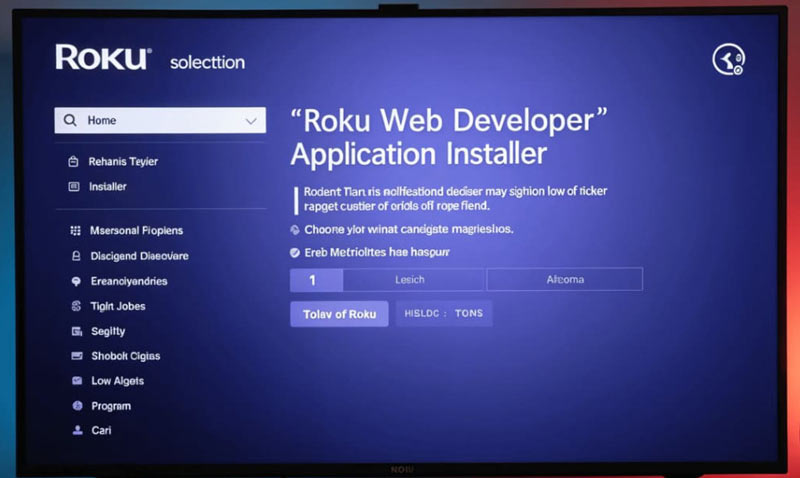Open the Shobolt Cigias sidebar entry
Viewport: 800px width, 478px height.
coord(126,356)
